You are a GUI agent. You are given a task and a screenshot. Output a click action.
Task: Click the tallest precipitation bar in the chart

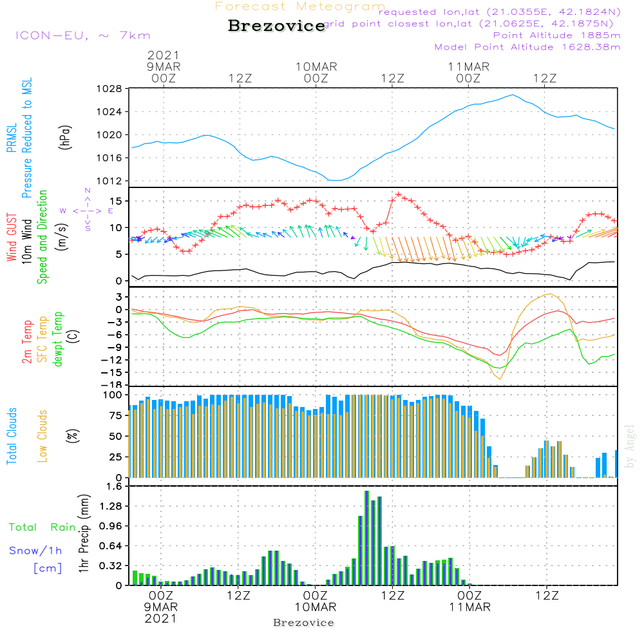pyautogui.click(x=367, y=538)
